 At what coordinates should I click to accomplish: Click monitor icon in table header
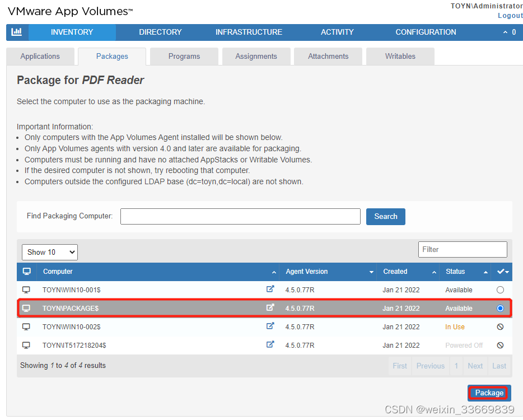point(27,271)
